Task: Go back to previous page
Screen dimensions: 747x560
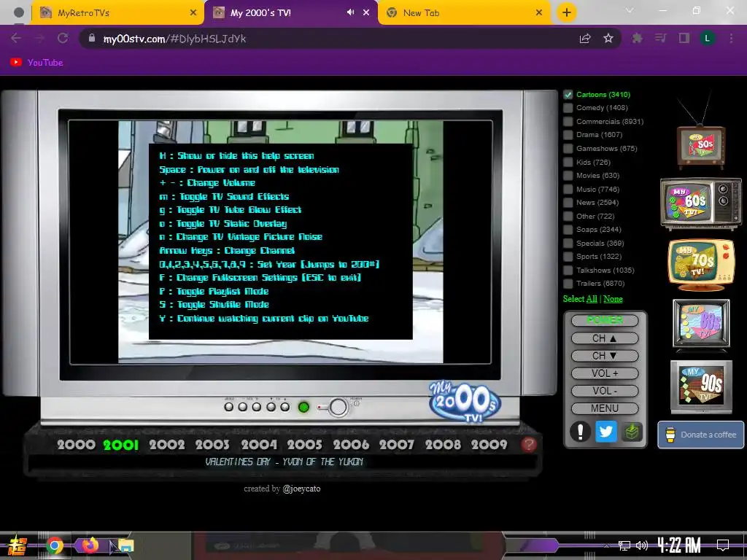Action: click(16, 39)
